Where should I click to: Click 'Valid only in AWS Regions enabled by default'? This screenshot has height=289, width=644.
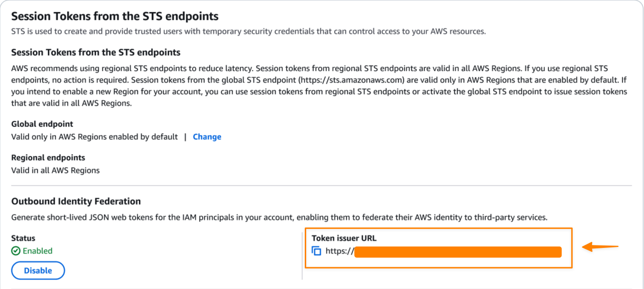[94, 137]
